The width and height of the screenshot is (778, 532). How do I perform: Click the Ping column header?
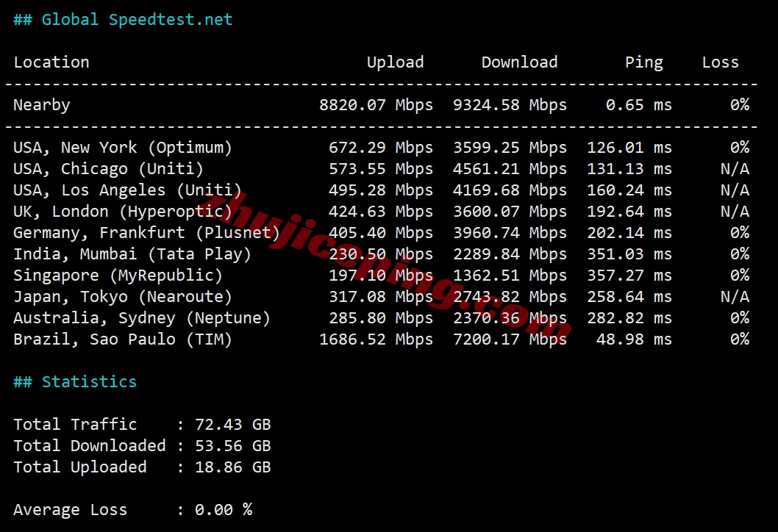pyautogui.click(x=643, y=62)
